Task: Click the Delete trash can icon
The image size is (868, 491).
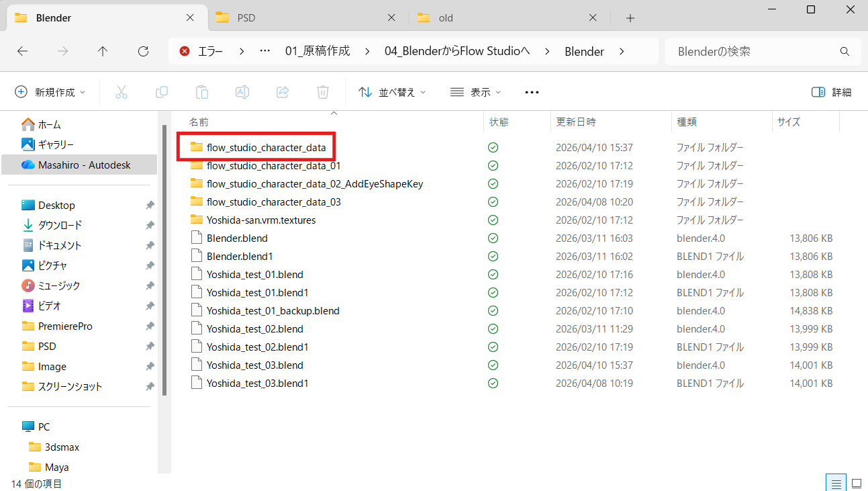Action: point(323,92)
